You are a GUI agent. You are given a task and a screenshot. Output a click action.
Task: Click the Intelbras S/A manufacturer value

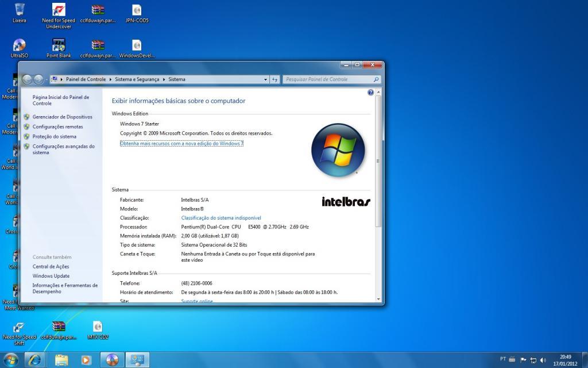195,200
